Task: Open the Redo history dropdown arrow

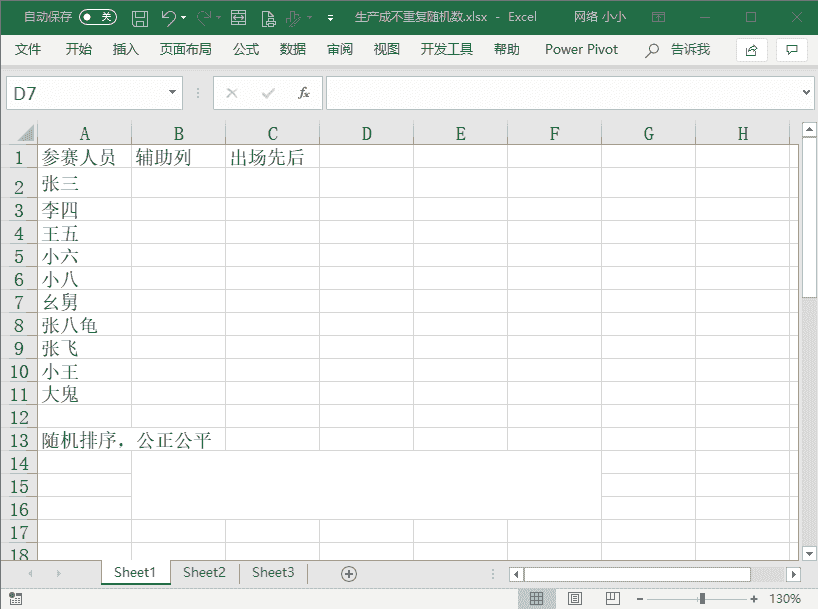Action: click(219, 18)
